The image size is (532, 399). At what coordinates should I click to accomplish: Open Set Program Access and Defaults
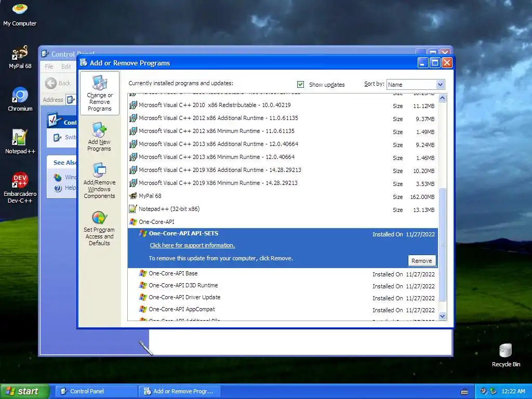pos(99,228)
